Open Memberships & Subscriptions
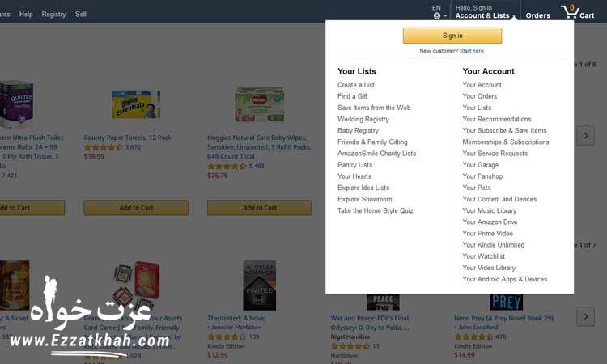Screen dimensions: 607x364 [x=506, y=142]
